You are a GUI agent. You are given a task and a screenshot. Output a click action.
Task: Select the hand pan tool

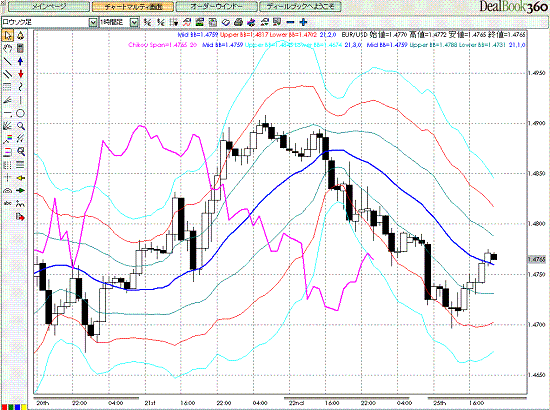coord(8,48)
